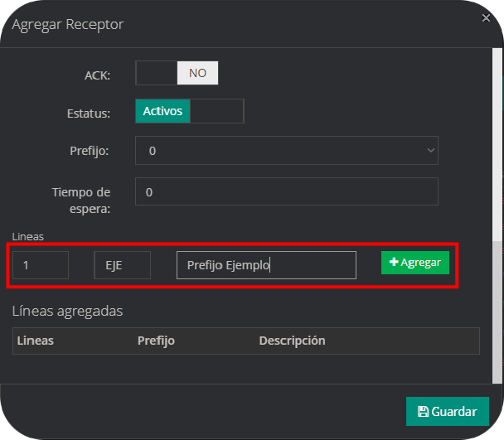Click the Líneas agregadas section heading
Screen dimensions: 504x440
pyautogui.click(x=67, y=311)
